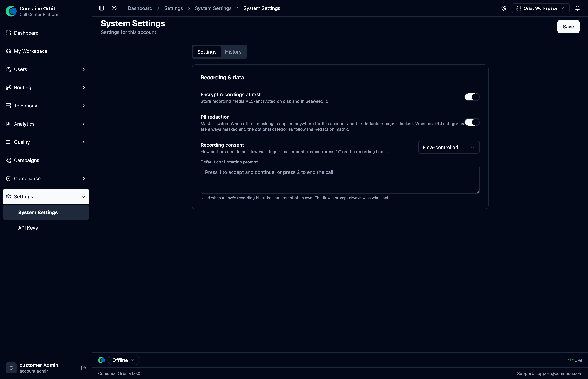Click into the Default confirmation prompt textarea
The height and width of the screenshot is (379, 588).
tap(340, 179)
